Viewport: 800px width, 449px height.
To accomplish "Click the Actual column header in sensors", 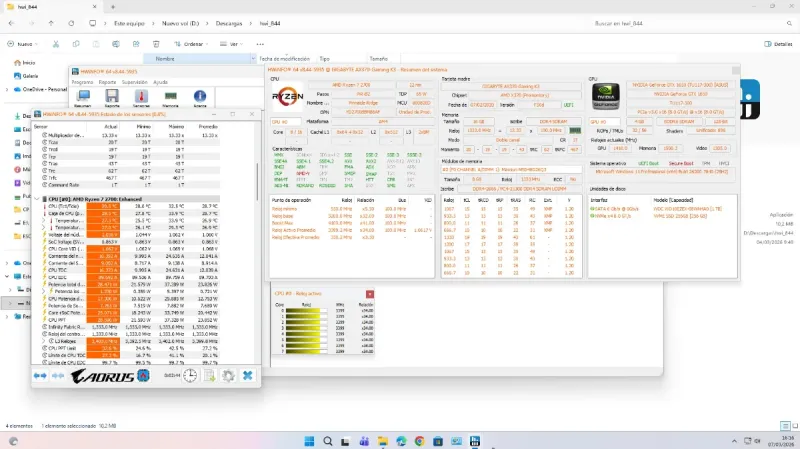I will 111,127.
